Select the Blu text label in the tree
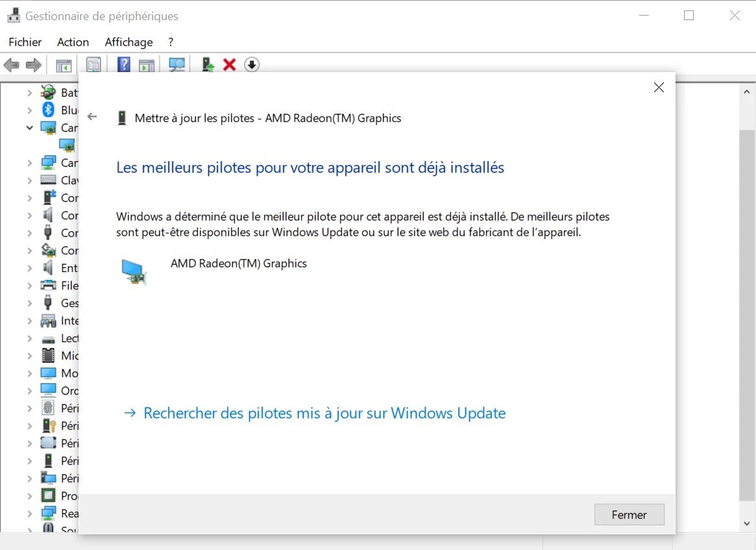The width and height of the screenshot is (756, 550). [x=69, y=110]
